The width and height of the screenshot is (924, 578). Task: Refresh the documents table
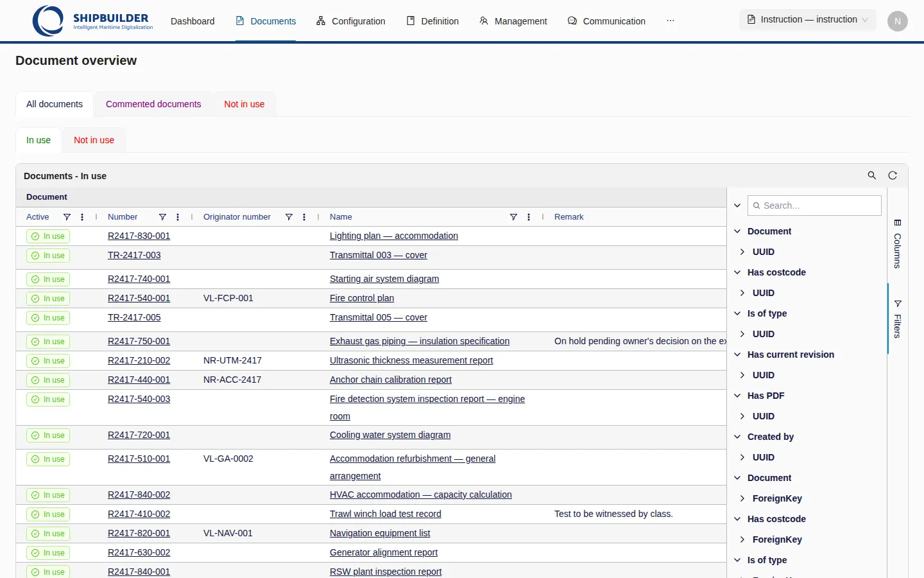click(x=892, y=175)
